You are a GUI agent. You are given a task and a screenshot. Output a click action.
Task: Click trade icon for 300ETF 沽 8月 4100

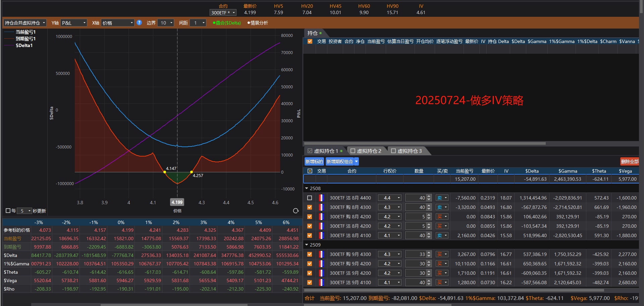click(321, 236)
